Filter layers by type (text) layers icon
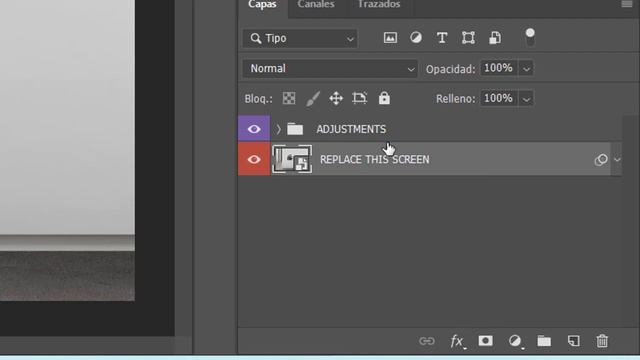The width and height of the screenshot is (640, 360). click(x=442, y=38)
